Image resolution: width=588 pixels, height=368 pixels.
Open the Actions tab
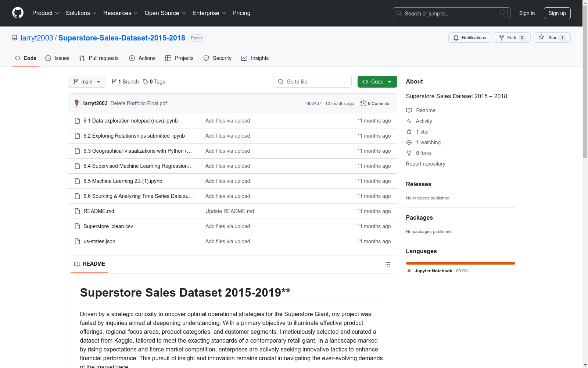[142, 58]
